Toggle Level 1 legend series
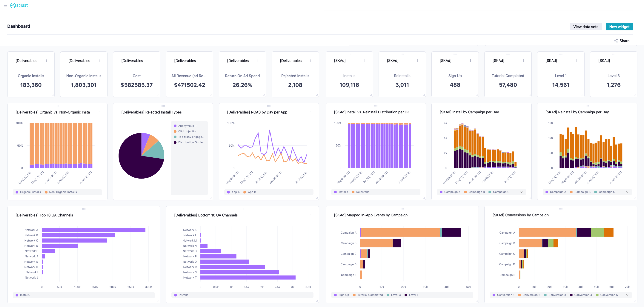Image resolution: width=644 pixels, height=307 pixels. tap(411, 295)
